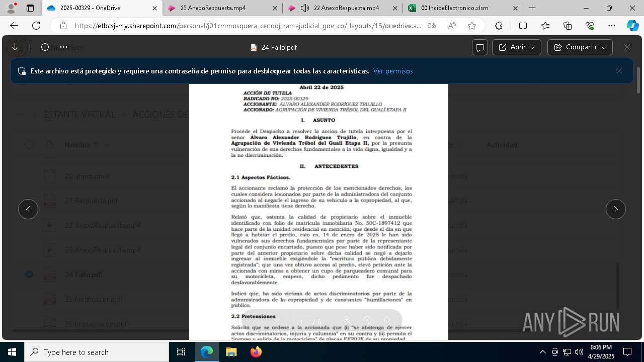
Task: Open the browser profile menu
Action: tap(11, 8)
